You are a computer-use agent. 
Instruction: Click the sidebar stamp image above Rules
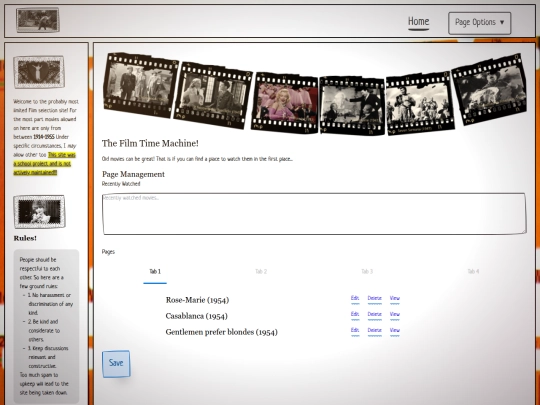click(39, 211)
